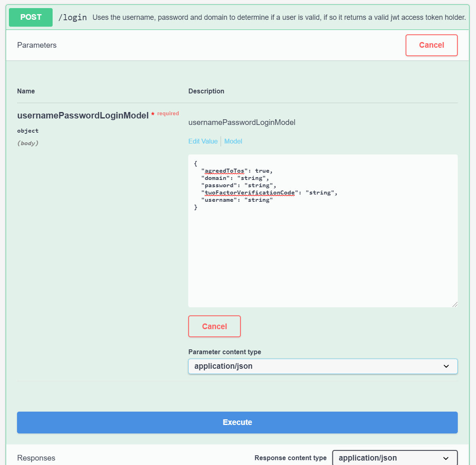Click the /login endpoint path
Viewport: 476px width, 465px height.
coord(72,17)
